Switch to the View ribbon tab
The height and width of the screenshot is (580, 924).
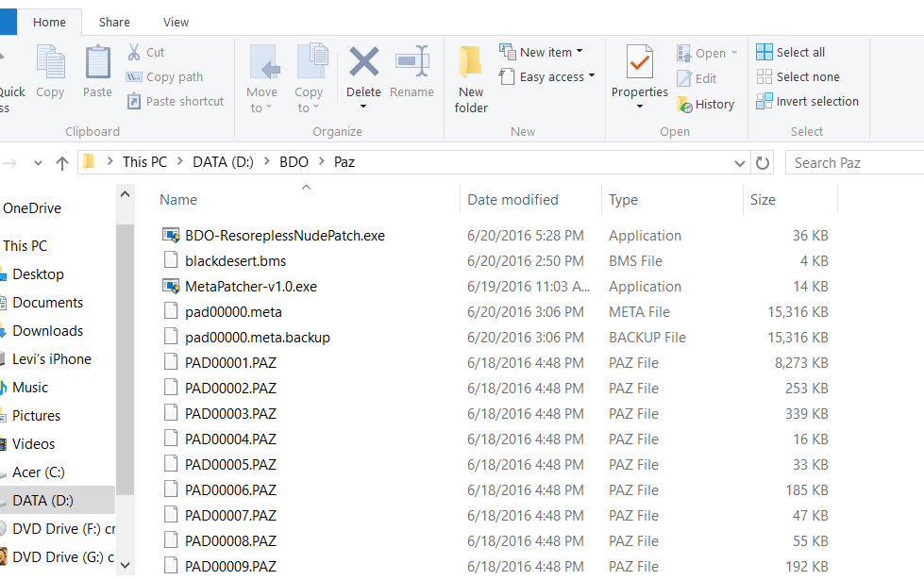(x=176, y=22)
